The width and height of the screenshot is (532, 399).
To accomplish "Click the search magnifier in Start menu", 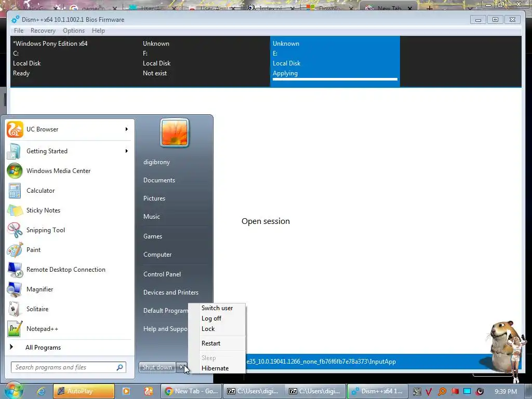I will (119, 367).
